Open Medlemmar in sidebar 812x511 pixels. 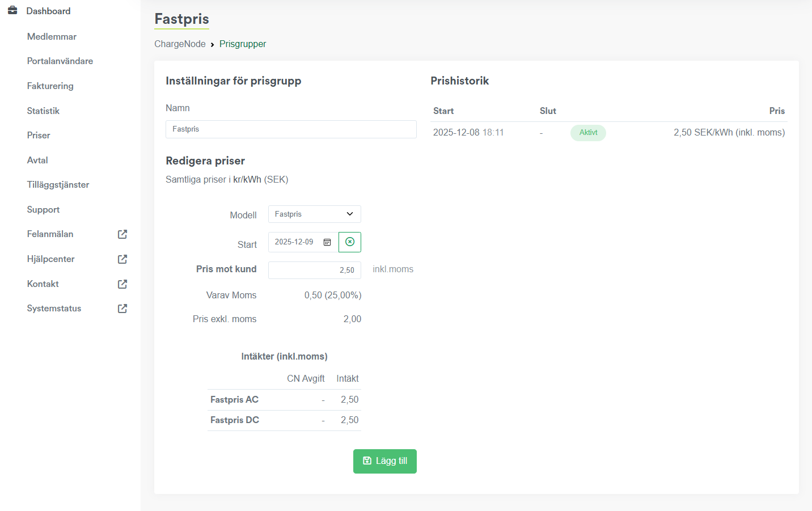52,37
